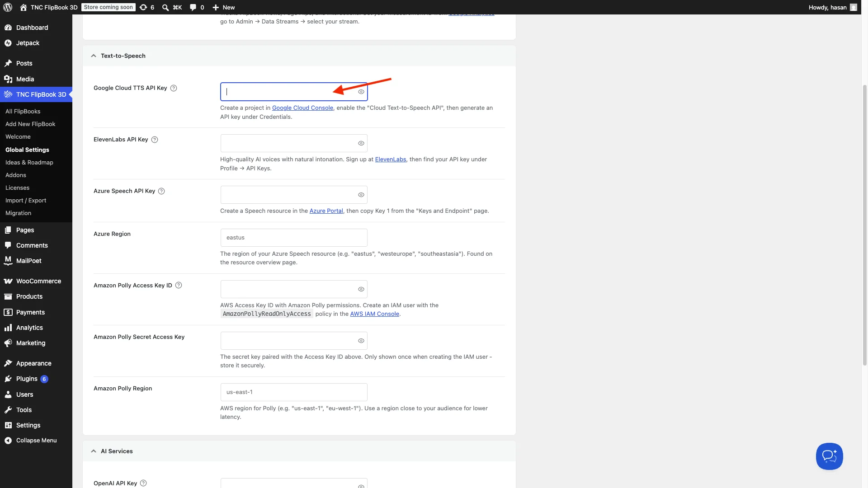Open the Pages menu icon
Image resolution: width=868 pixels, height=488 pixels.
[x=8, y=230]
